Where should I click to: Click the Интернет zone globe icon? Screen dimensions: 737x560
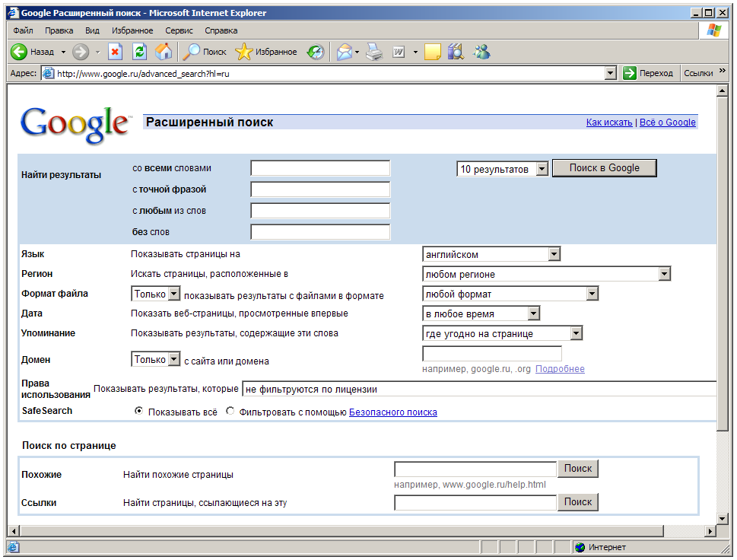[580, 547]
